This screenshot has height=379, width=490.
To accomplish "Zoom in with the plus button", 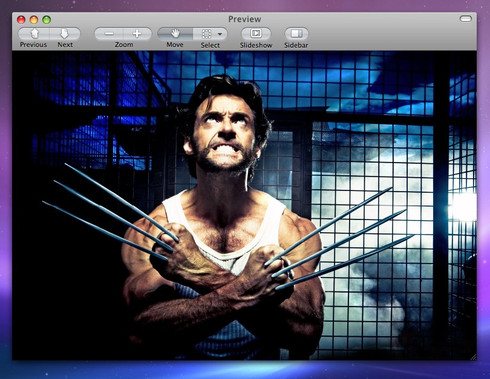I will [x=137, y=34].
